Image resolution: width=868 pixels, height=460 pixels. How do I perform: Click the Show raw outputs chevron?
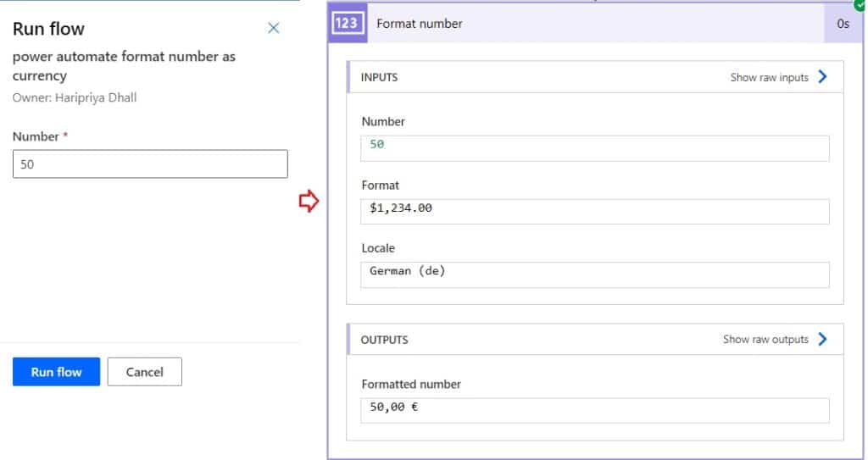pyautogui.click(x=822, y=339)
